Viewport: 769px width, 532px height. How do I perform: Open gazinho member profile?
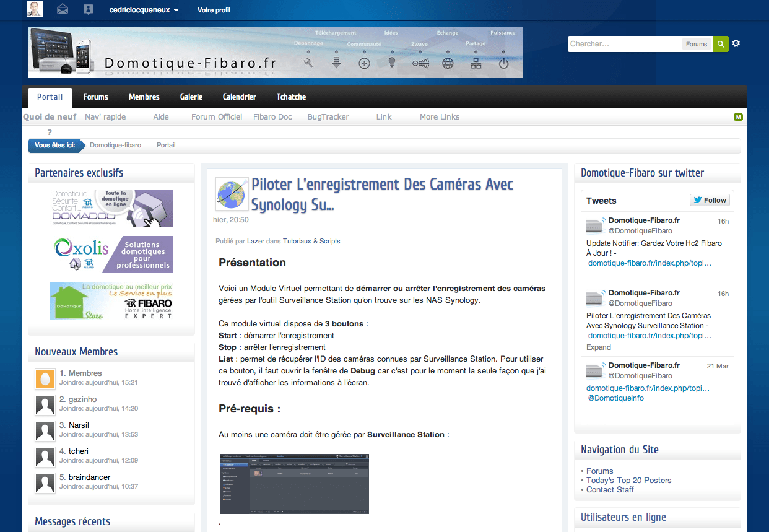pyautogui.click(x=82, y=399)
